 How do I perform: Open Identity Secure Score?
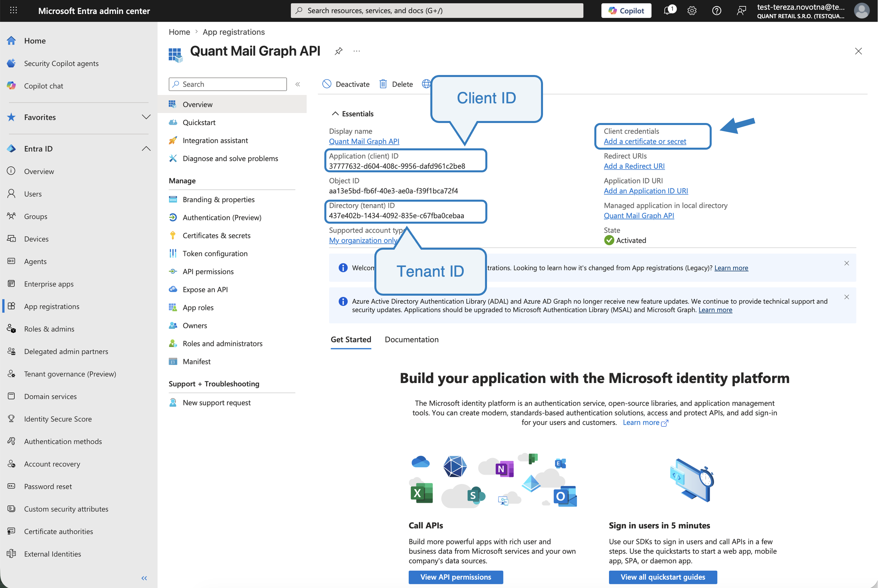click(58, 419)
